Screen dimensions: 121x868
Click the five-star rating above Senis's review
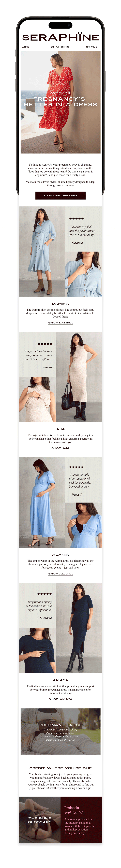(x=45, y=344)
